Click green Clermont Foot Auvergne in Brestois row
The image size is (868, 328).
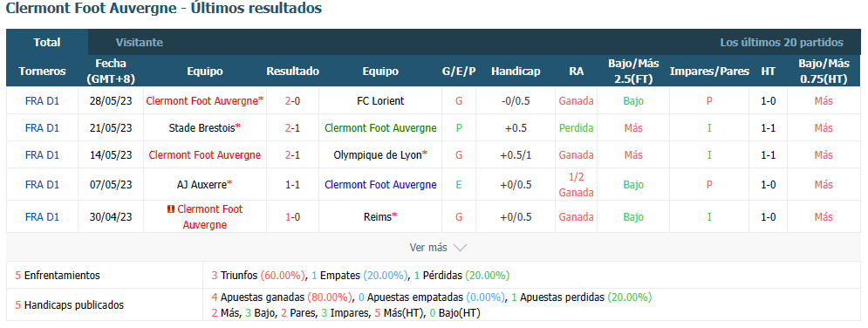coord(380,127)
